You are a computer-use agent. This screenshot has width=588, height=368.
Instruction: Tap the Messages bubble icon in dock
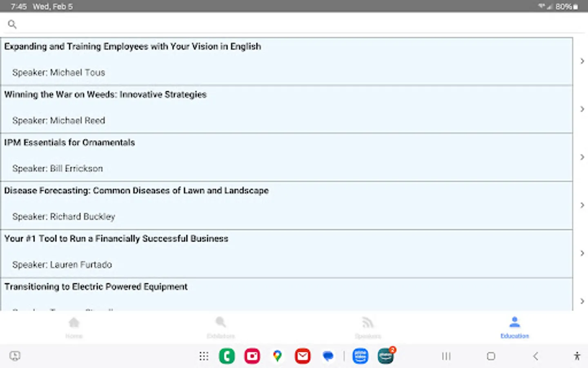coord(327,356)
